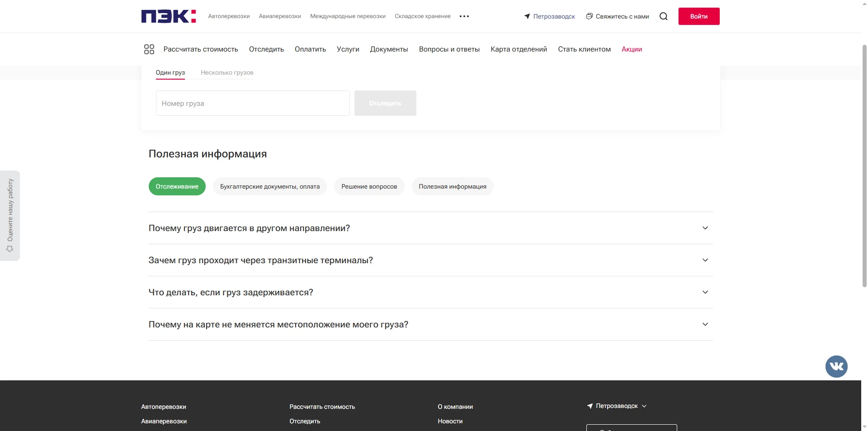Select the Решение вопросов filter pill
The width and height of the screenshot is (868, 431).
pos(369,186)
